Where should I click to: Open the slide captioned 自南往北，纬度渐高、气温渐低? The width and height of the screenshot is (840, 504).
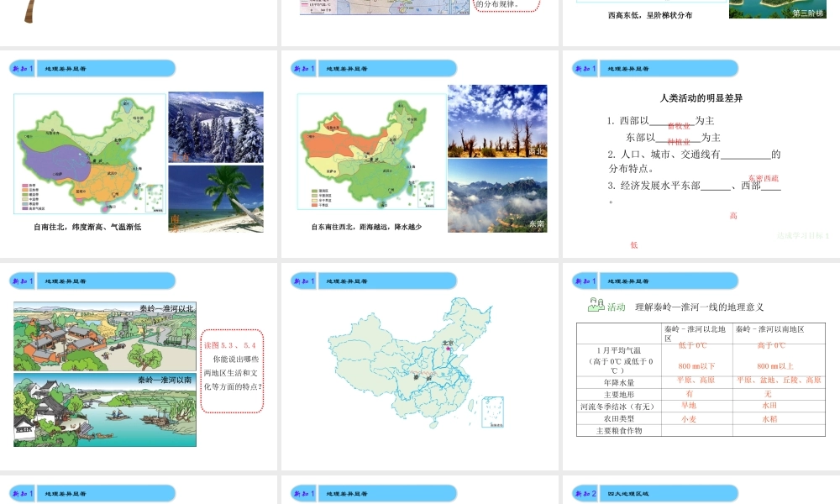[x=139, y=154]
